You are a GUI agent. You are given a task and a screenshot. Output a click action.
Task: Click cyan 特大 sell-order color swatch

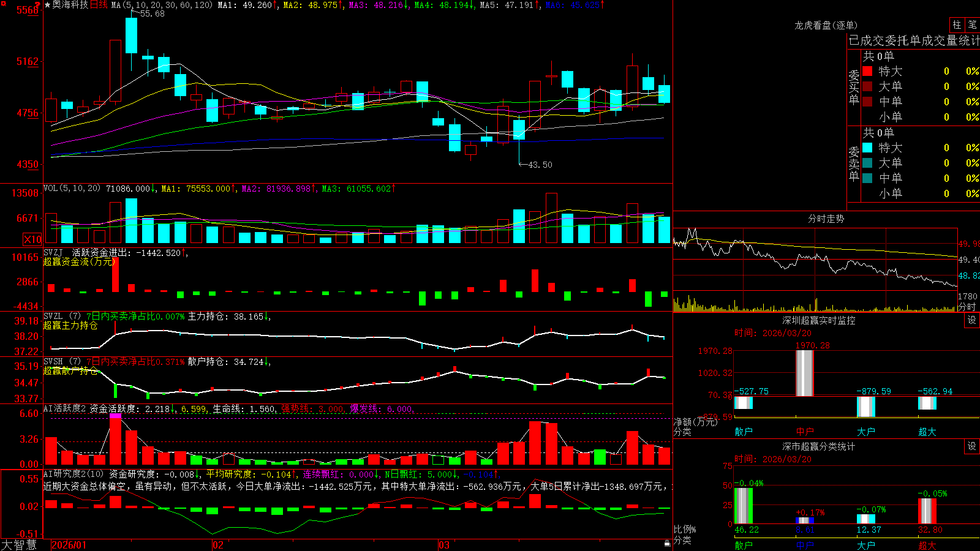(867, 148)
